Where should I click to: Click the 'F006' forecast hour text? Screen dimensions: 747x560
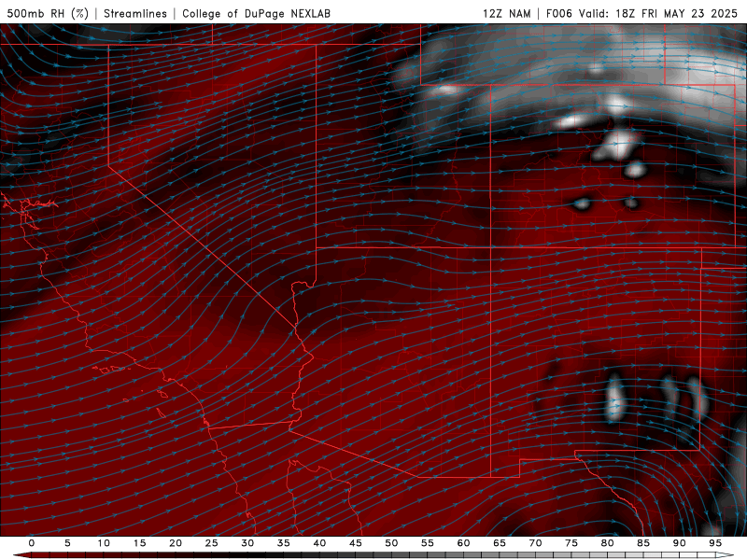pyautogui.click(x=559, y=13)
